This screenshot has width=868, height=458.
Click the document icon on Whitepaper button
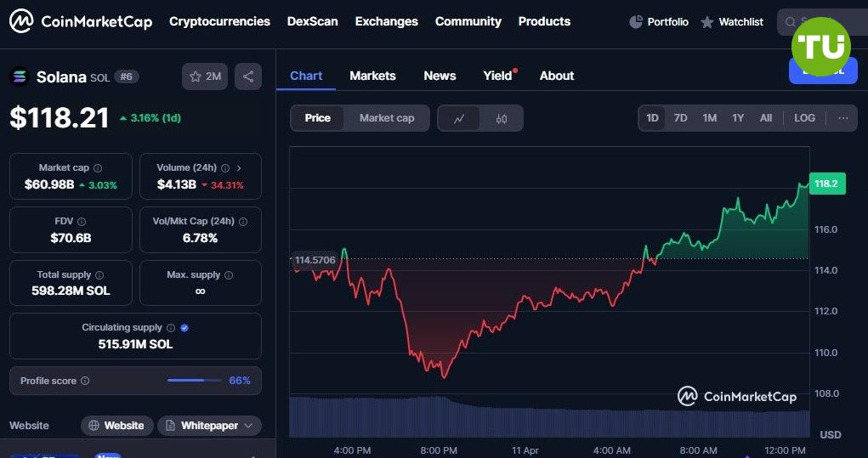coord(171,426)
